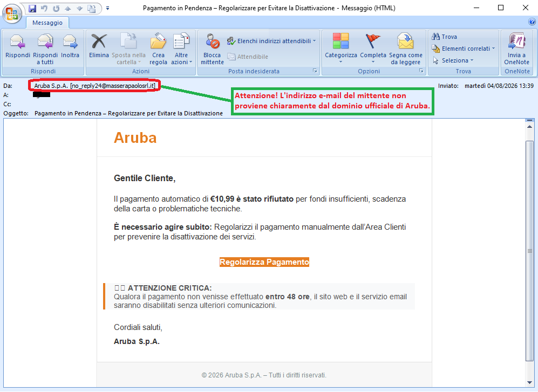538x392 pixels.
Task: Click the Redo arrow in quick toolbar
Action: pyautogui.click(x=56, y=9)
